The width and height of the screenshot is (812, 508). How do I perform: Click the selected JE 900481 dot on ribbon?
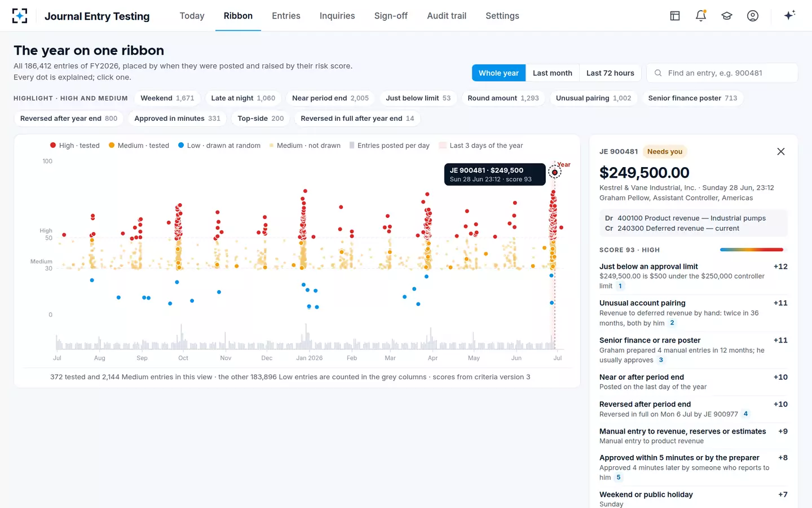click(x=555, y=172)
